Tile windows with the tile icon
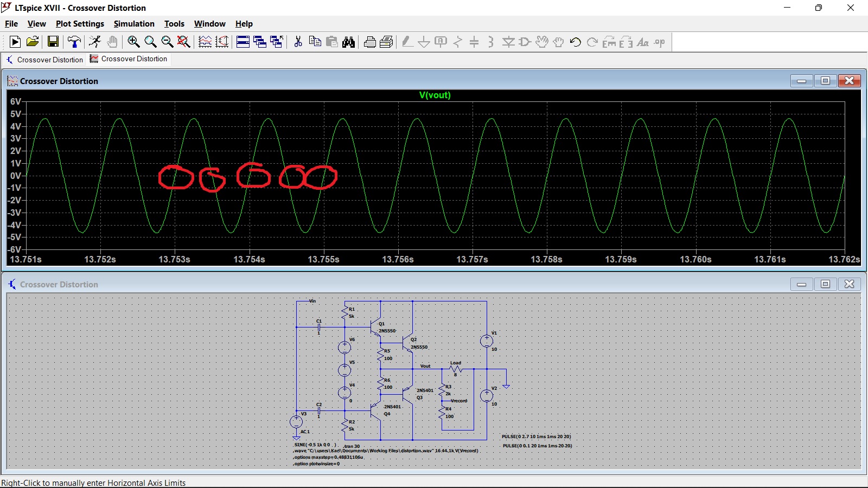 [x=243, y=42]
